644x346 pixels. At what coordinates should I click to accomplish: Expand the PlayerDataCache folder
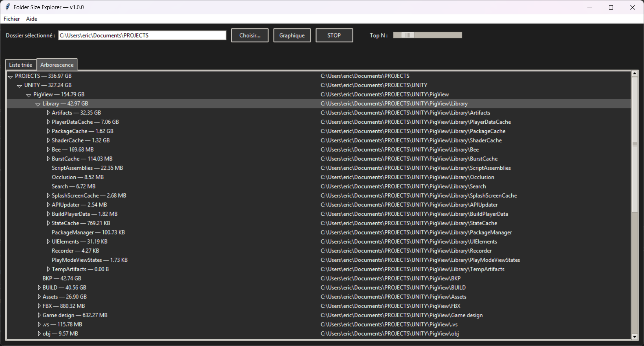[x=48, y=122]
